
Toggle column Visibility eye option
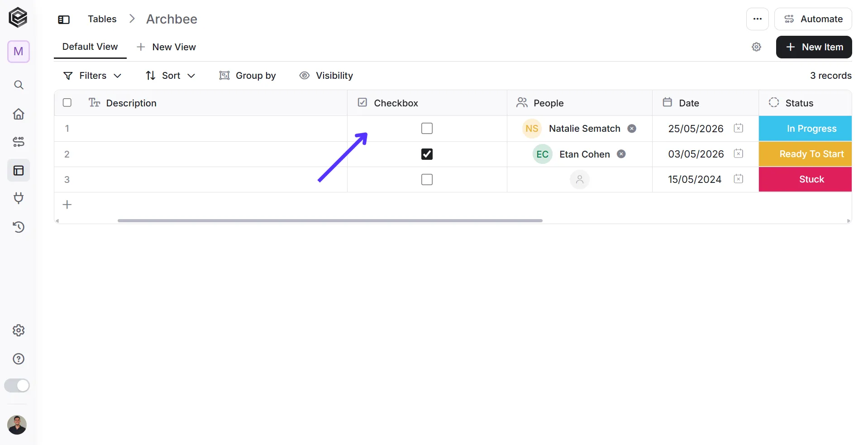(x=326, y=76)
